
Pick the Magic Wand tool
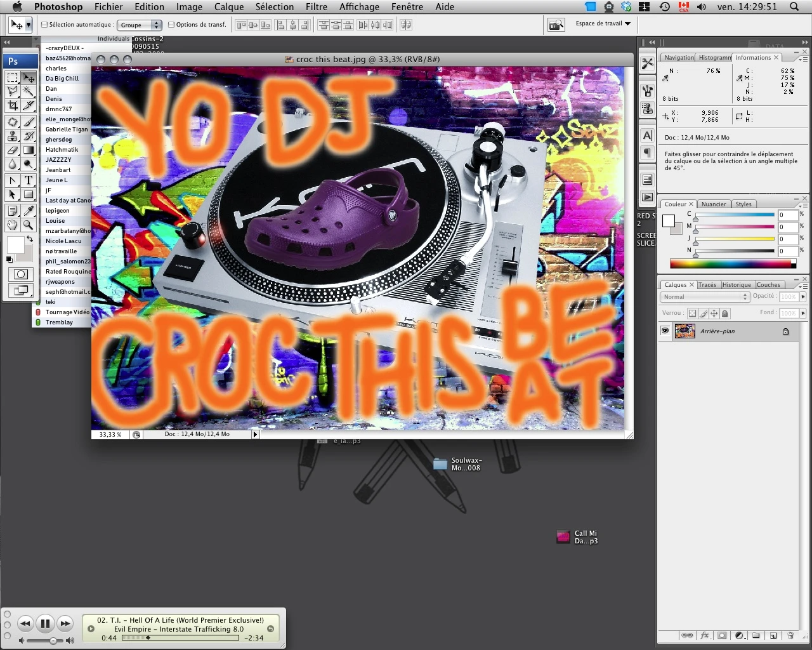click(29, 92)
